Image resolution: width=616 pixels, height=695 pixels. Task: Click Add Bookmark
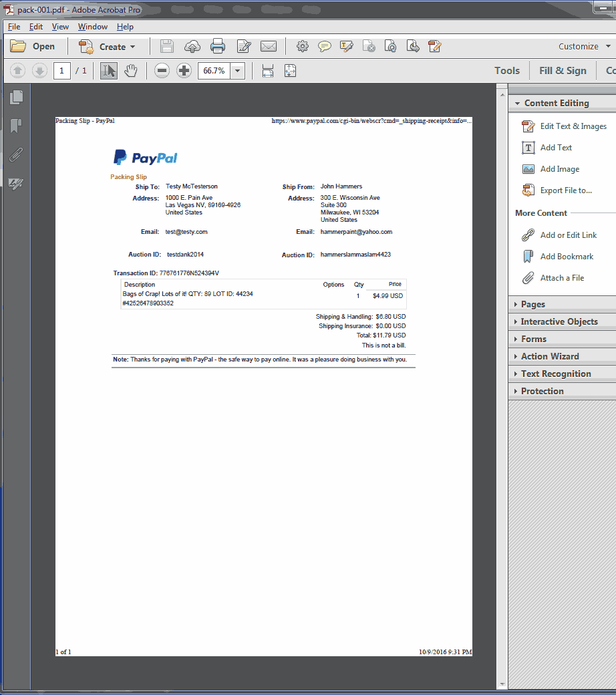coord(558,256)
